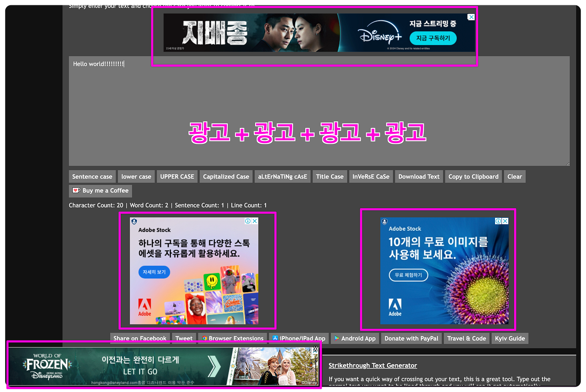
Task: Open iPhone/iPad App link
Action: (x=299, y=339)
